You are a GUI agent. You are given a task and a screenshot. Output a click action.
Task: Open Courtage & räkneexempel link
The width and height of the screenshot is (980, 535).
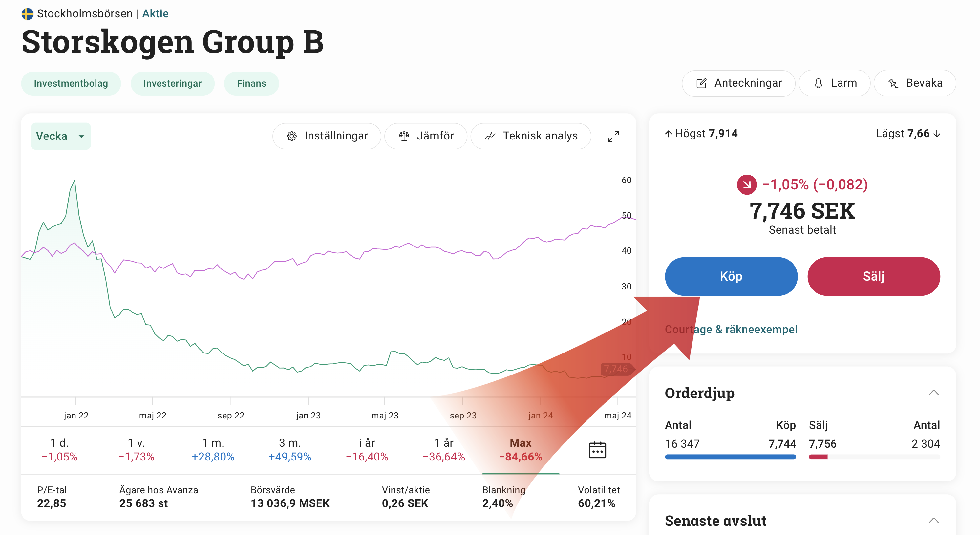point(731,329)
